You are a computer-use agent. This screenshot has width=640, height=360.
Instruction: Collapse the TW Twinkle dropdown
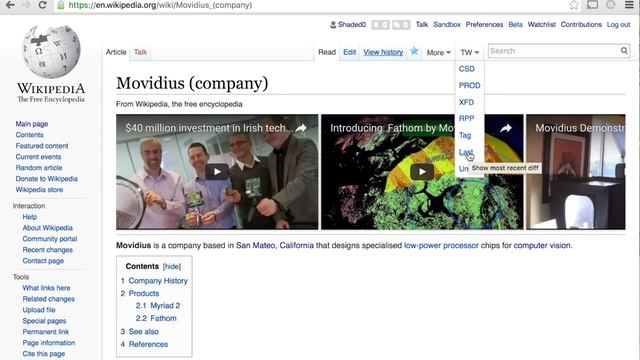click(469, 52)
